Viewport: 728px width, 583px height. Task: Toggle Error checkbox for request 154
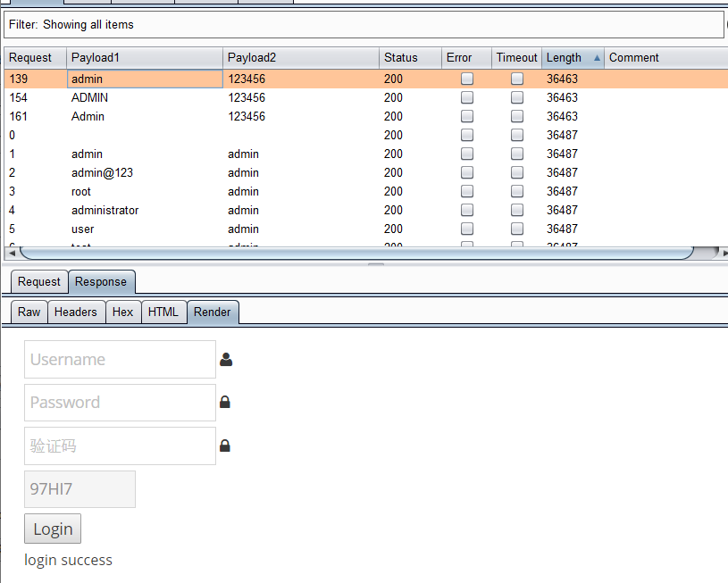click(467, 97)
